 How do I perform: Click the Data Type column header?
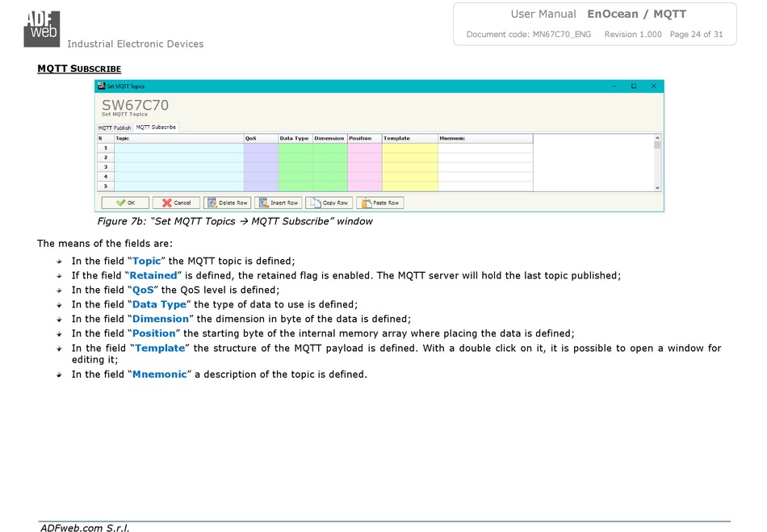tap(295, 138)
